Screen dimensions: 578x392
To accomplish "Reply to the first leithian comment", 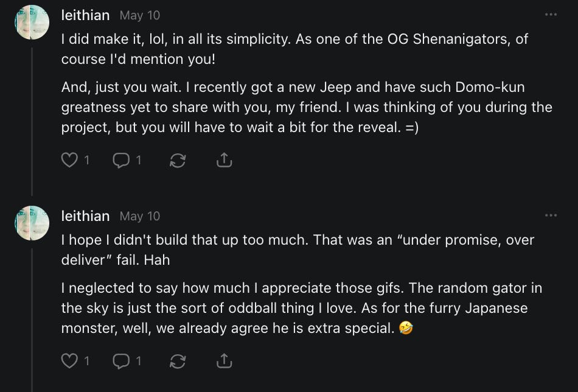I will (x=122, y=160).
